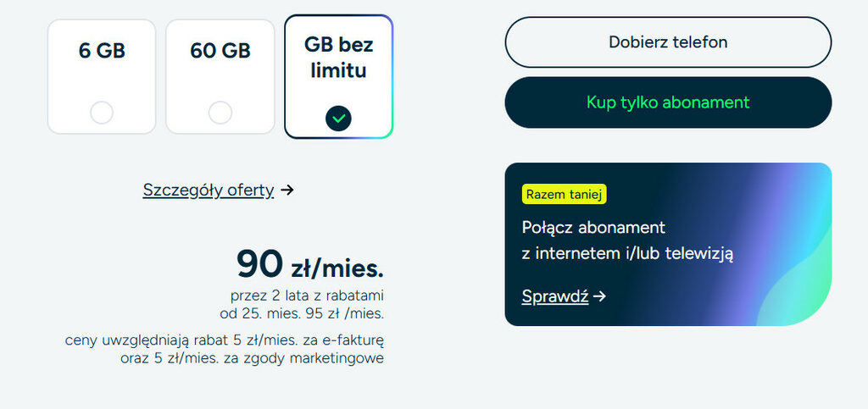Choose the 6 GB plan label
Viewport: 868px width, 409px height.
point(102,51)
